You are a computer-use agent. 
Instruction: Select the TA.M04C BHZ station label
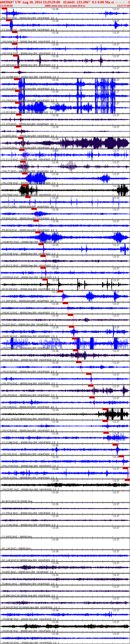click(x=30, y=584)
